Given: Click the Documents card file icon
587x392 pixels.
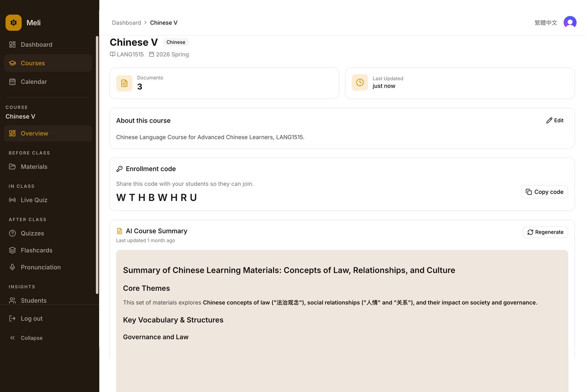Looking at the screenshot, I should click(124, 83).
